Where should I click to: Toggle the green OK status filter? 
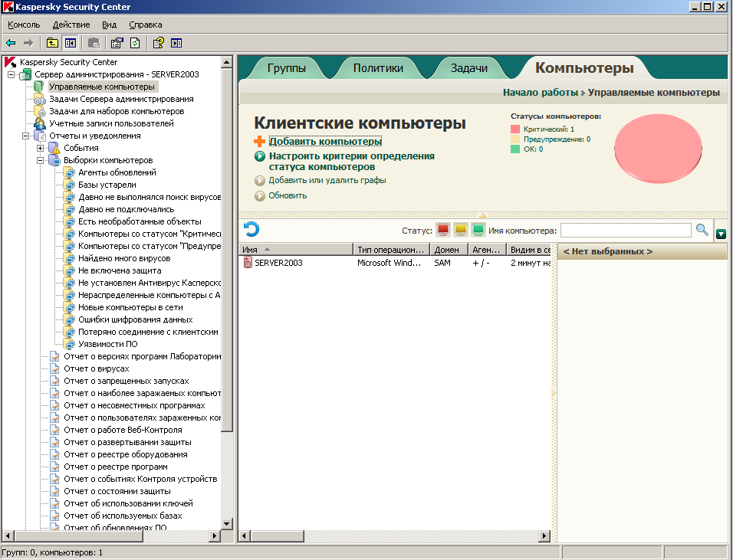coord(478,230)
